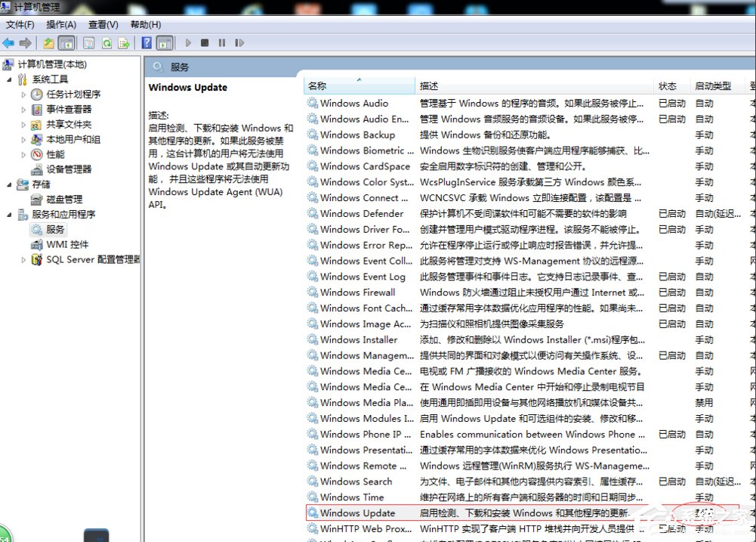Navigate back with the blue back arrow
The height and width of the screenshot is (542, 756).
[8, 43]
